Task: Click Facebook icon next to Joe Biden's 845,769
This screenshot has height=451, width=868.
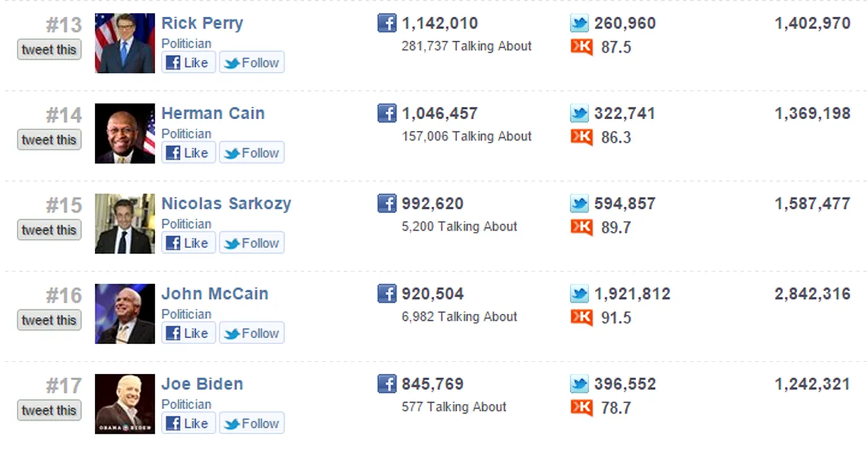Action: point(386,384)
